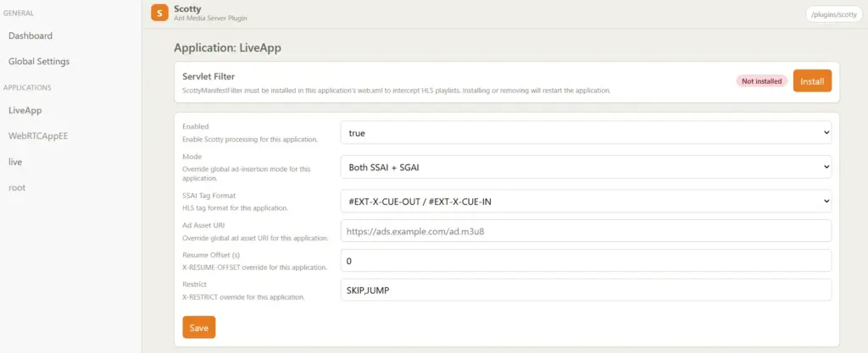Click the Application: LiveApp heading
Viewport: 868px width, 353px height.
pyautogui.click(x=227, y=48)
